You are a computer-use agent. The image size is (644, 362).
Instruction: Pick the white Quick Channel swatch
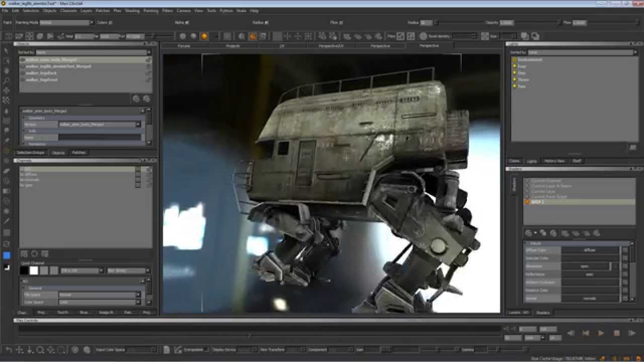pos(34,270)
